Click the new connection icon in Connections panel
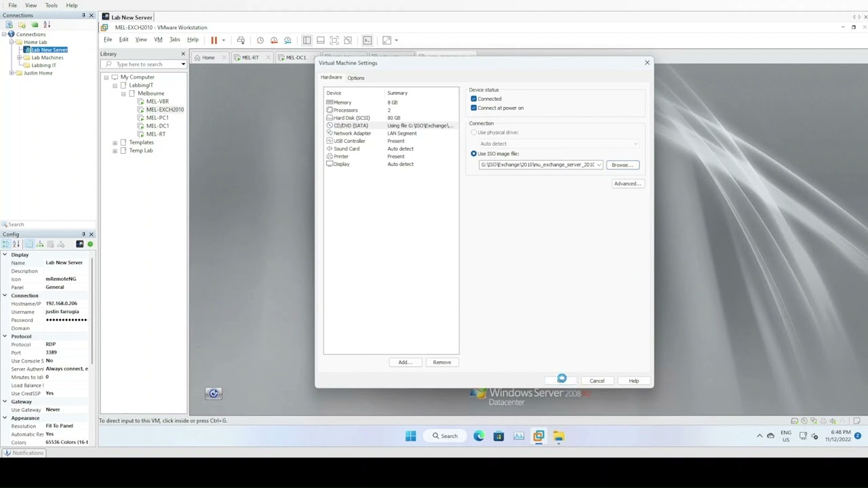Viewport: 868px width, 488px height. (9, 24)
